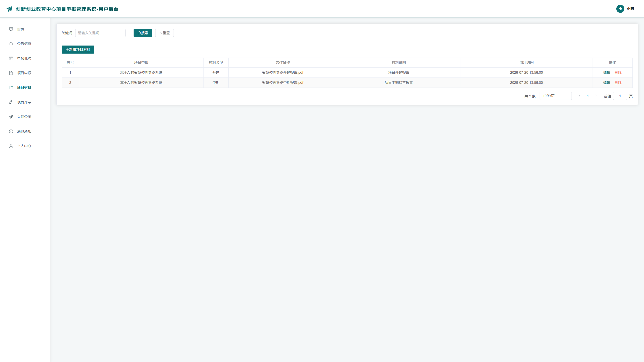Delete the 智慧校园导览开题报告.pdf row
This screenshot has height=362, width=644.
(618, 73)
